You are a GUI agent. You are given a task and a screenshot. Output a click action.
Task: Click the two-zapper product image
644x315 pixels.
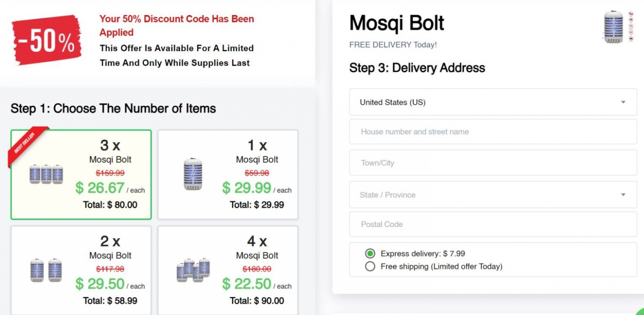coord(46,270)
